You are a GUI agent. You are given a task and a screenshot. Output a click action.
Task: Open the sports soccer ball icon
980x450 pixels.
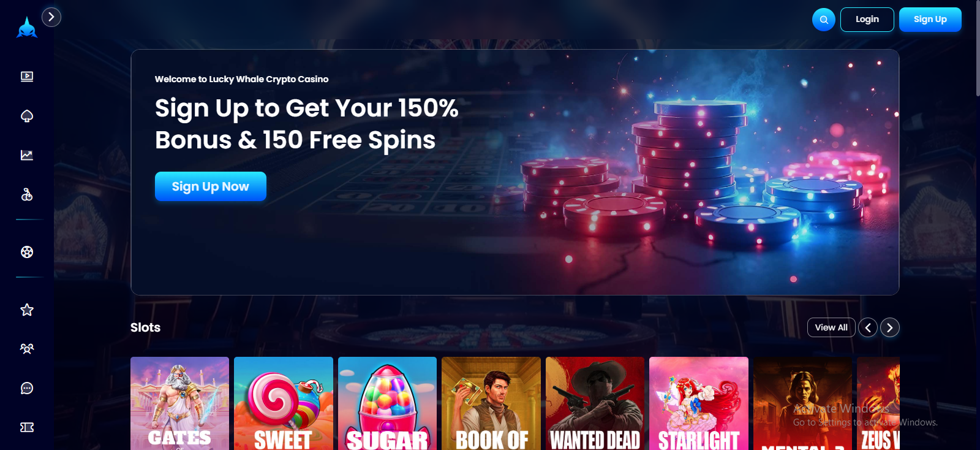pyautogui.click(x=27, y=252)
